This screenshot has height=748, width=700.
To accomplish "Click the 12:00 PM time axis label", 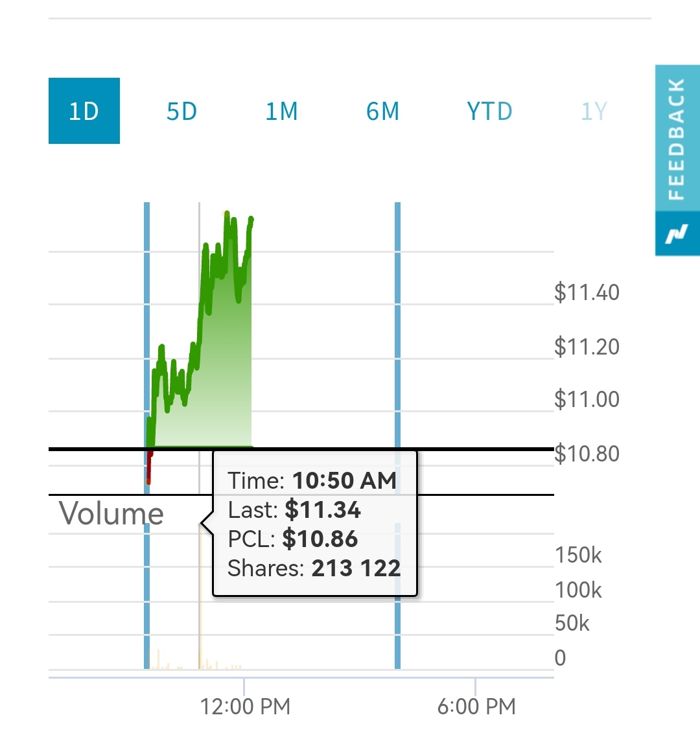I will (x=245, y=706).
